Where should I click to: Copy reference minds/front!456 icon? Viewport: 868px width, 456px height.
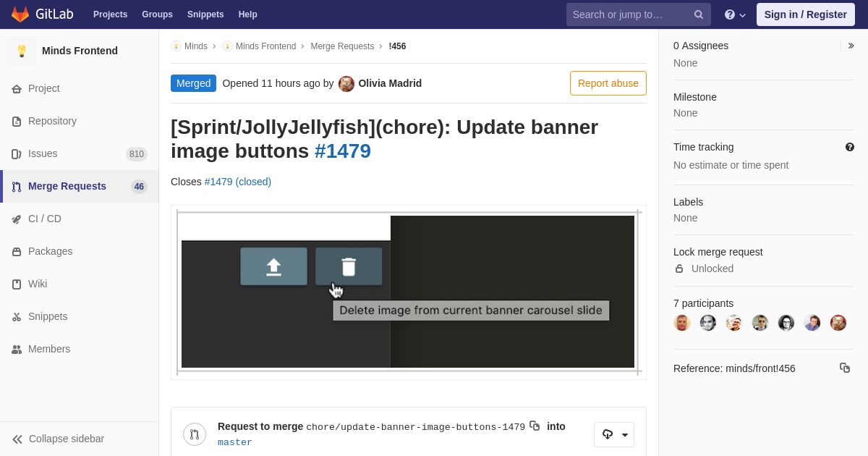click(x=845, y=368)
